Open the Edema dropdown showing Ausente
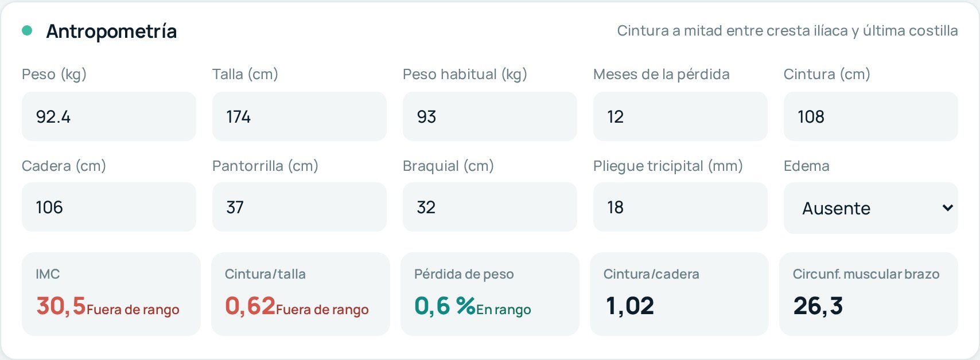This screenshot has width=980, height=360. pyautogui.click(x=870, y=208)
